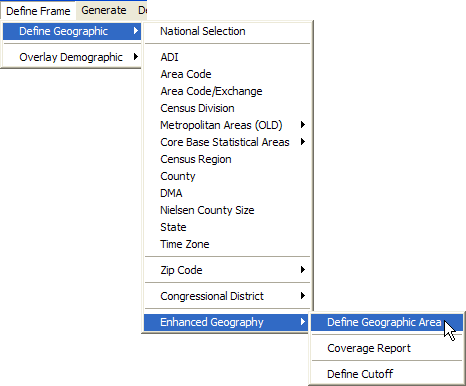Choose Area Code menu item
This screenshot has height=386, width=466.
point(227,74)
